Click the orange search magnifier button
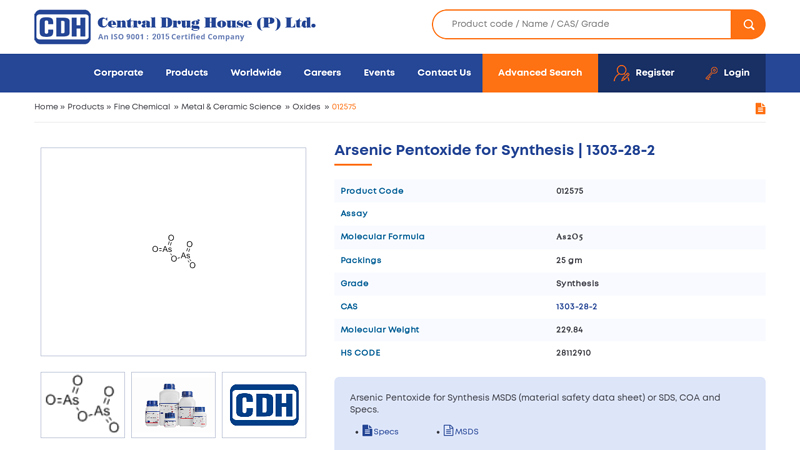 coord(748,24)
